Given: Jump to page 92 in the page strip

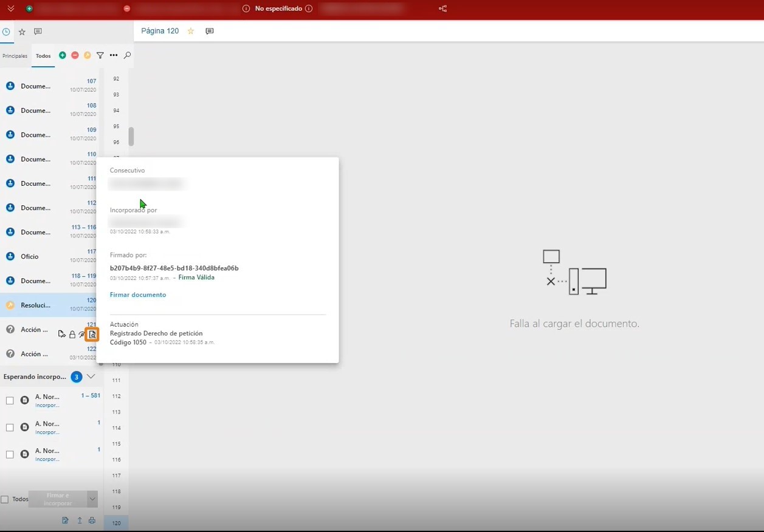Looking at the screenshot, I should tap(116, 79).
